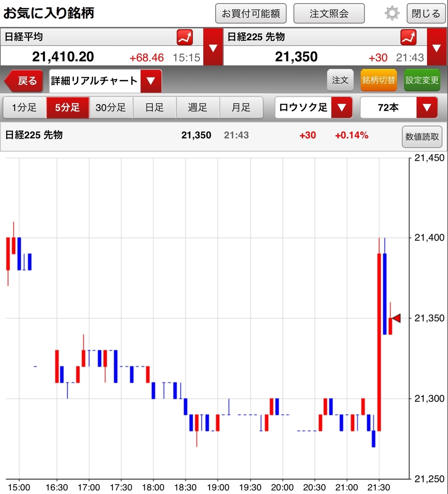
Task: Tap the 注文 order button
Action: click(x=340, y=80)
